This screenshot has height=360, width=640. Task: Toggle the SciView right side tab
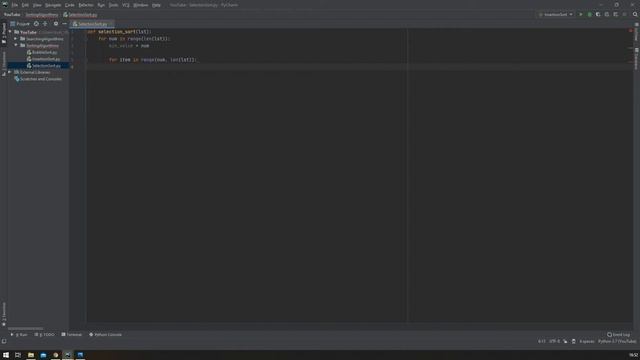(x=636, y=32)
